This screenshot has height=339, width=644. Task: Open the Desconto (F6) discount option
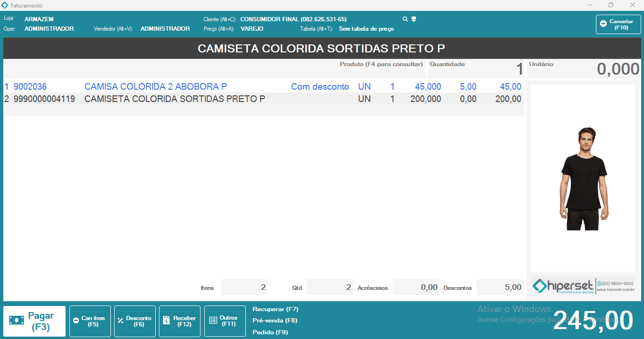coord(135,321)
